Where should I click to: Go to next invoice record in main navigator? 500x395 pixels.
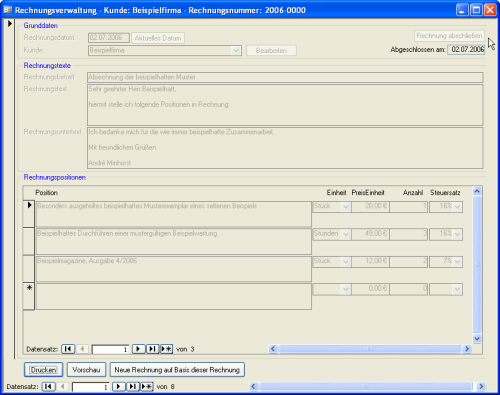(x=119, y=386)
